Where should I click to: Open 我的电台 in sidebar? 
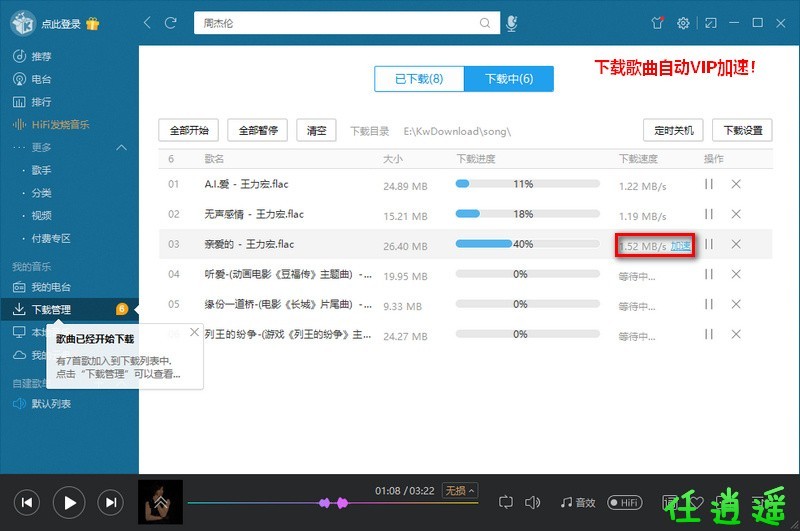click(42, 287)
